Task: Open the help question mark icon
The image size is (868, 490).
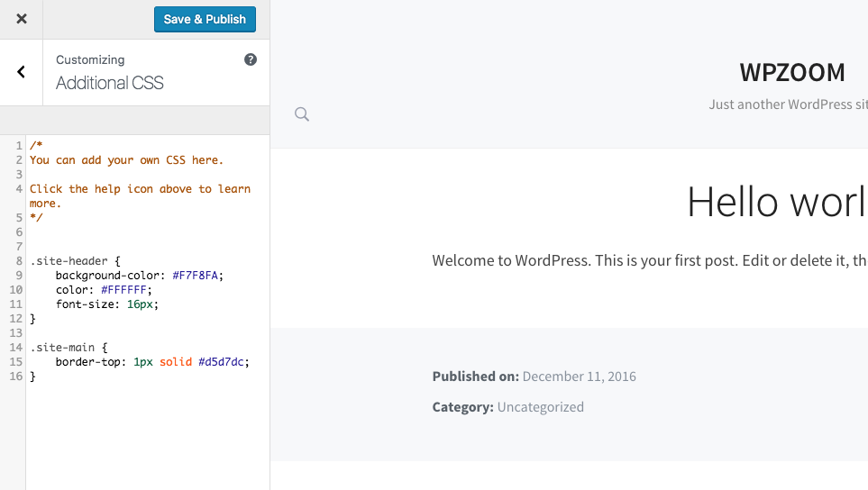Action: pyautogui.click(x=251, y=59)
